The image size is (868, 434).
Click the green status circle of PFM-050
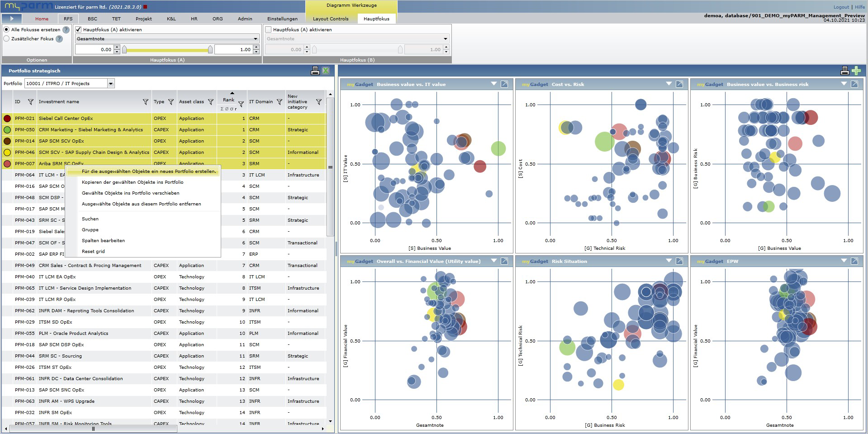(7, 130)
